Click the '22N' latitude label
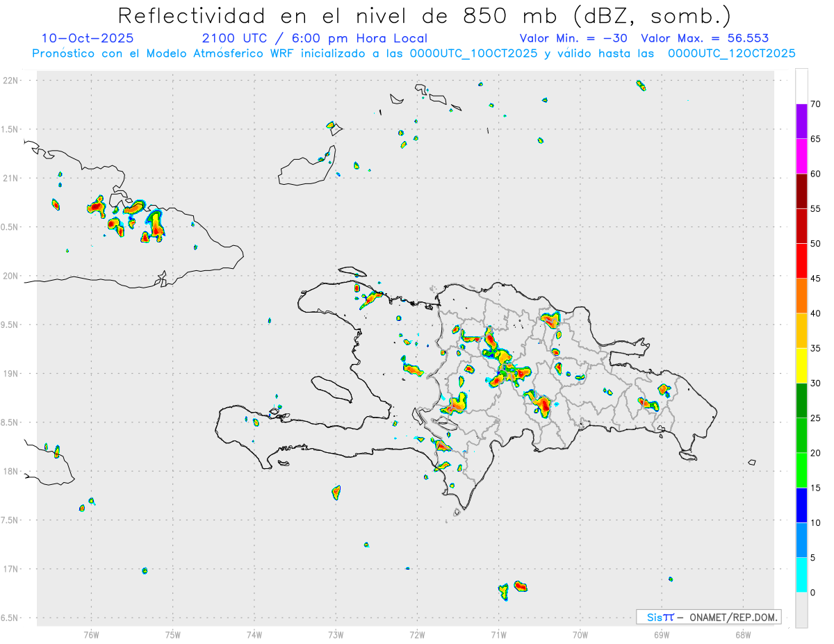Viewport: 834px width, 644px height. [10, 81]
